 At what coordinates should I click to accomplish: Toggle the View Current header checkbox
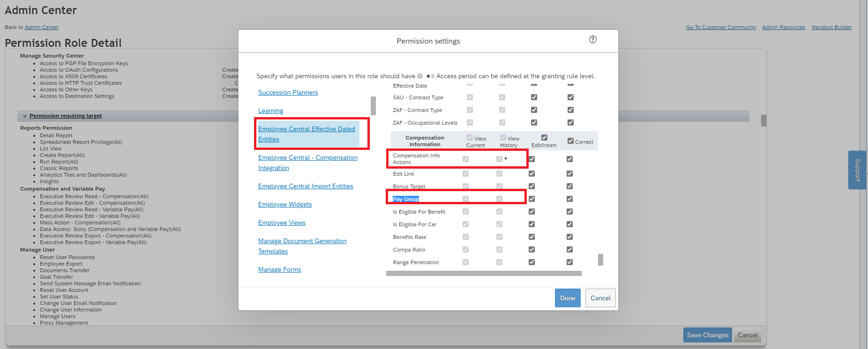coord(470,137)
